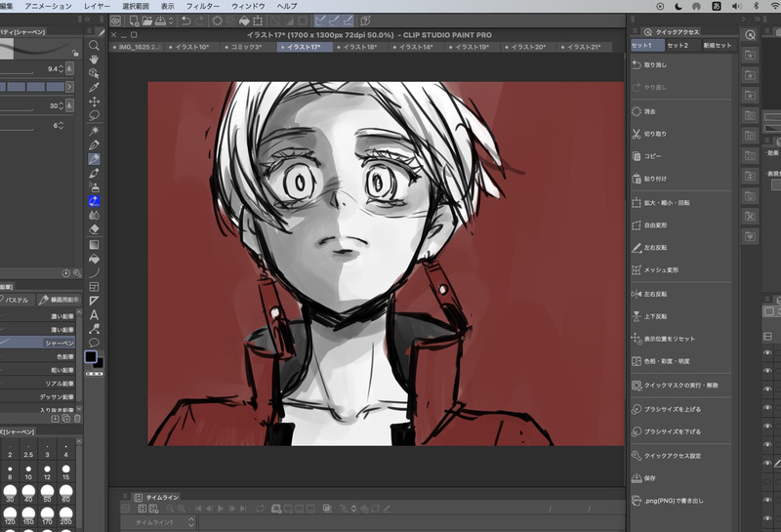The height and width of the screenshot is (532, 781).
Task: Click brush size 9.4 stepper arrows
Action: point(61,68)
